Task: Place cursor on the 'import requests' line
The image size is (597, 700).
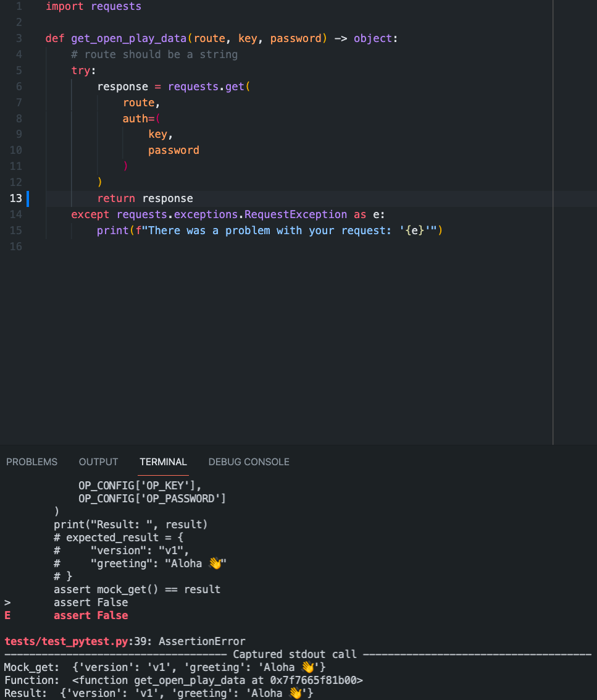Action: click(93, 7)
